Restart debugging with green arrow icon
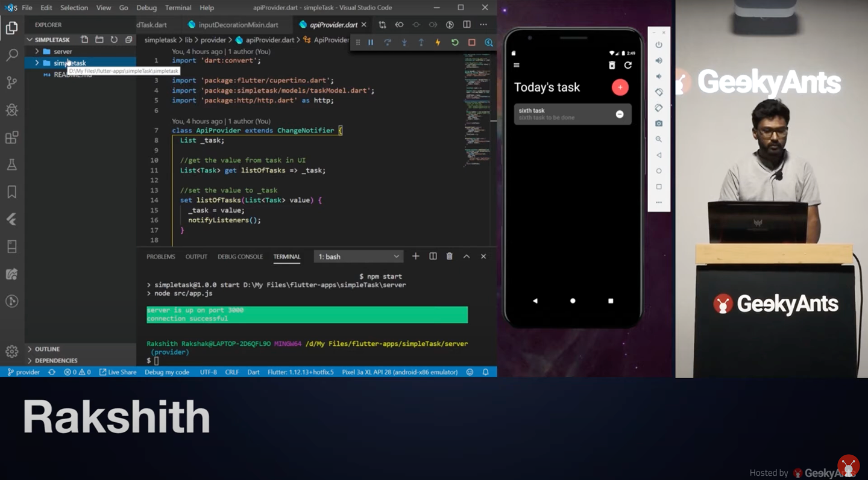 point(455,42)
